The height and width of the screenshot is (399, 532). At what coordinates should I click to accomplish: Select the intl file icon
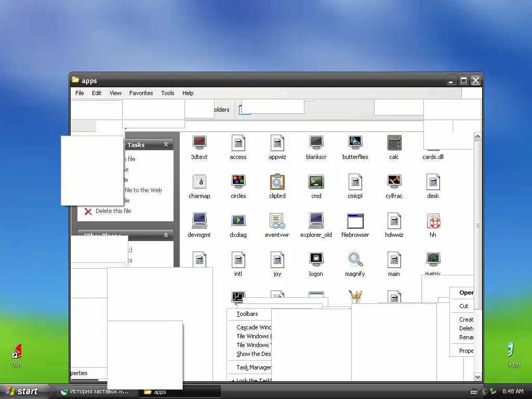pos(238,260)
